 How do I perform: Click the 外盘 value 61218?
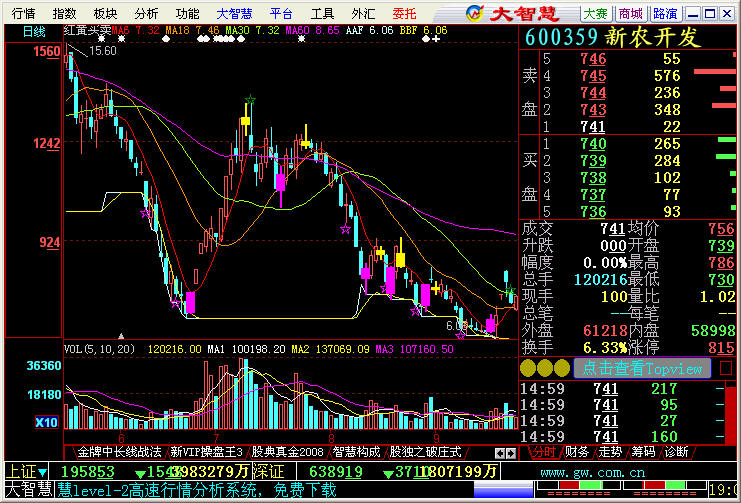605,330
